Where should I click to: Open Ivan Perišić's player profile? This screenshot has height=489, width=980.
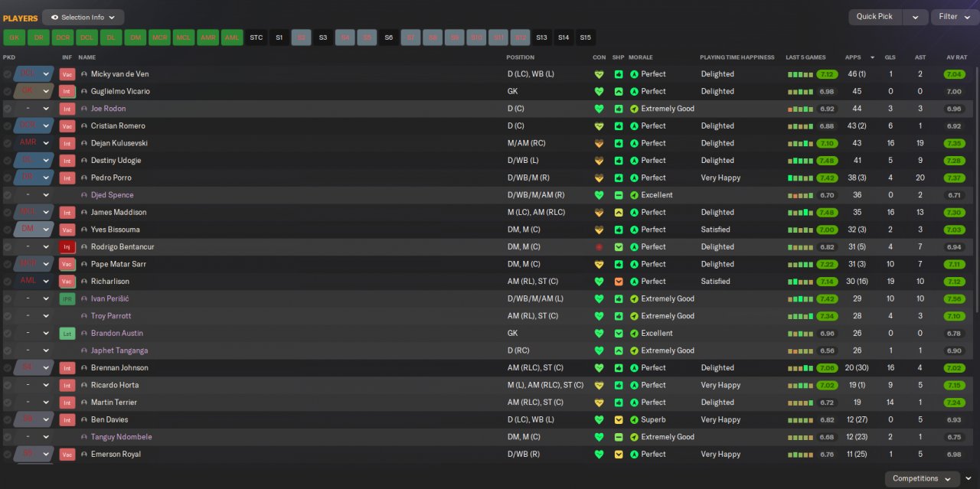coord(109,299)
